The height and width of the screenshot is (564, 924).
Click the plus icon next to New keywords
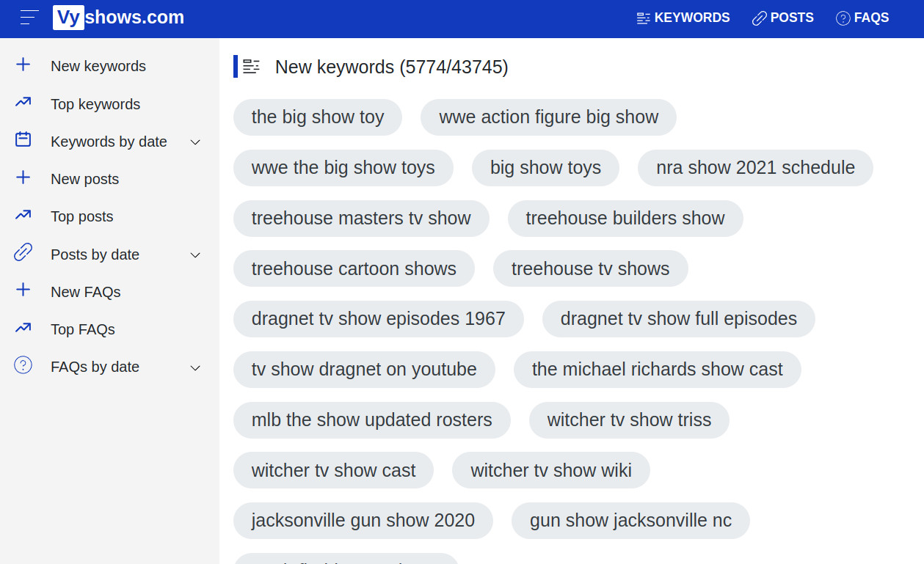[x=23, y=65]
